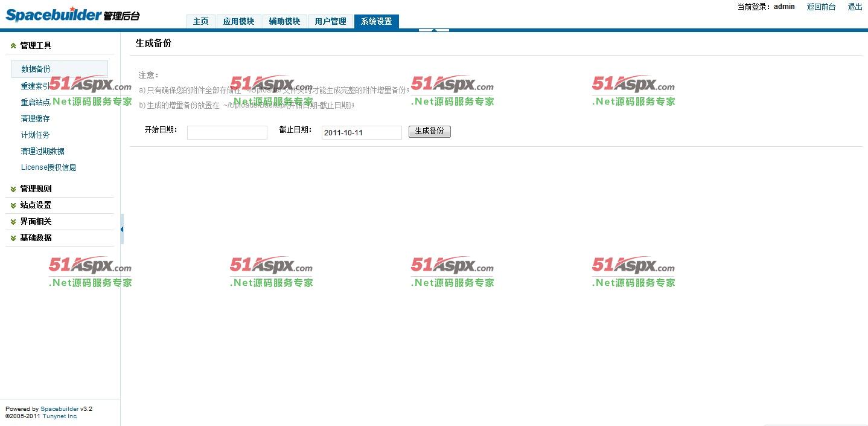
Task: Open the 用户管理 tab
Action: (331, 22)
